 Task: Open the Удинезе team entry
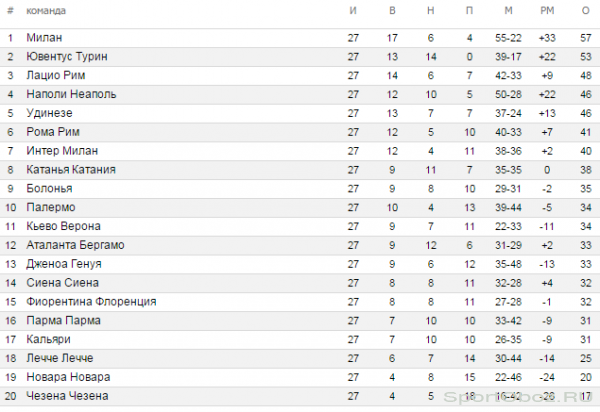(49, 113)
